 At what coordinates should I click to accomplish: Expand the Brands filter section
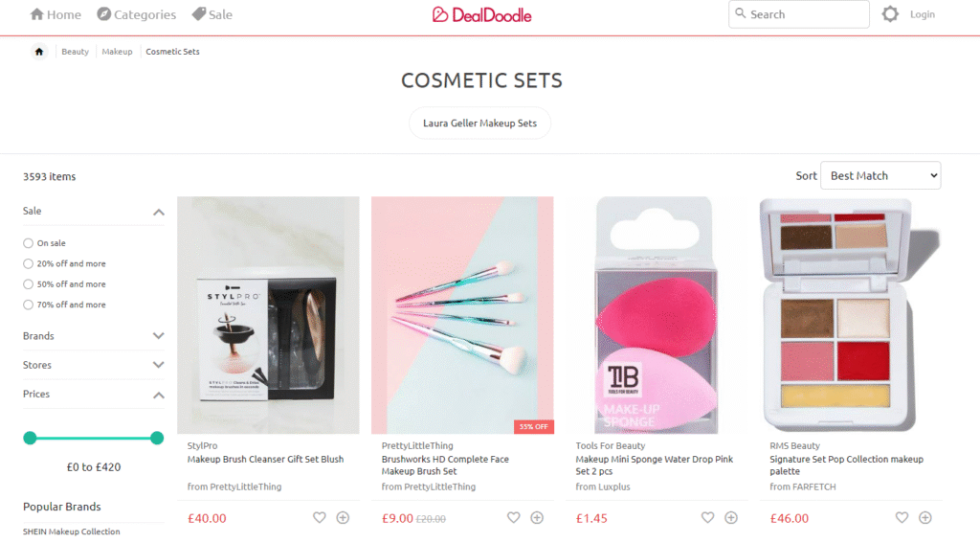coord(94,336)
